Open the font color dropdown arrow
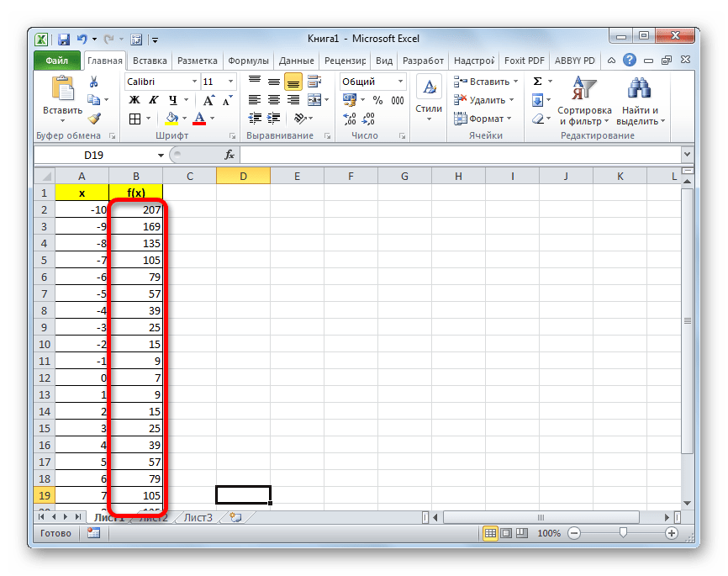The height and width of the screenshot is (576, 728). (x=212, y=119)
